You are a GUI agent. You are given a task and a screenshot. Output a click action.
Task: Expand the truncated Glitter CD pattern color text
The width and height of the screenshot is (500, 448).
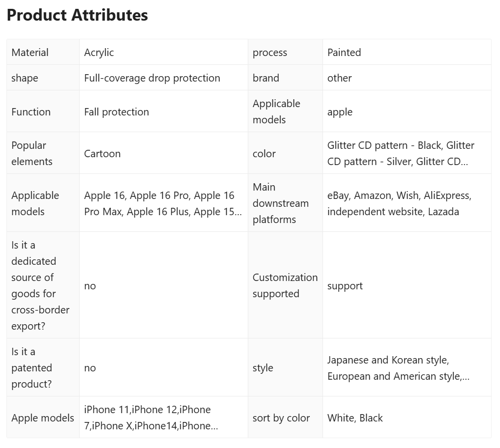401,153
